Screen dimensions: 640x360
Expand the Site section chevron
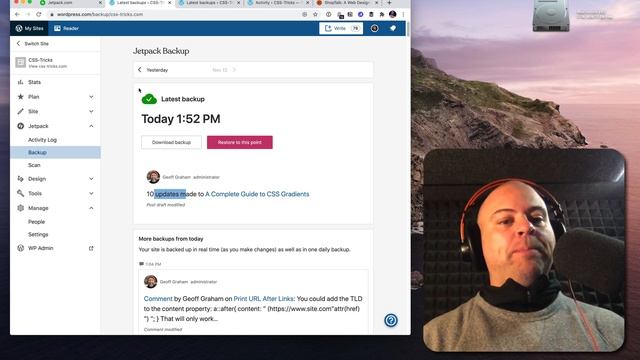click(91, 111)
